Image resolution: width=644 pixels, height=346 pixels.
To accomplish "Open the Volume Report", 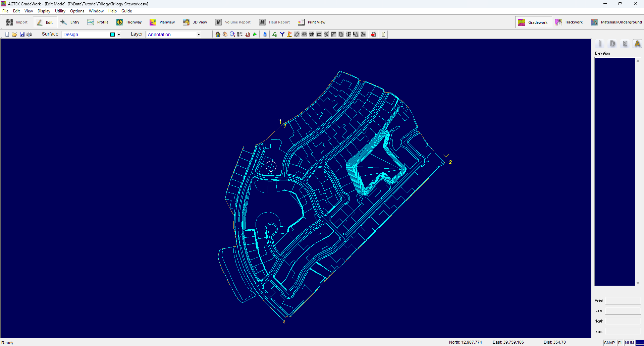I will (233, 22).
